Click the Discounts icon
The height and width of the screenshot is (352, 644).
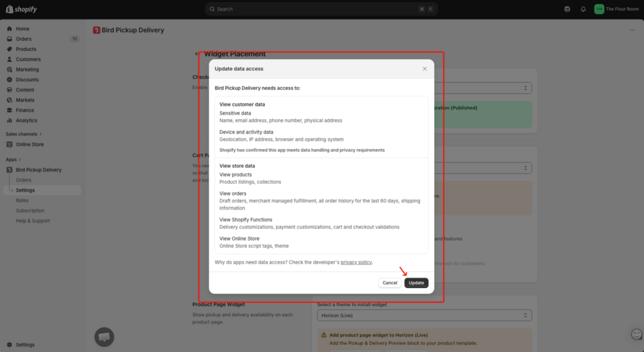click(x=10, y=80)
